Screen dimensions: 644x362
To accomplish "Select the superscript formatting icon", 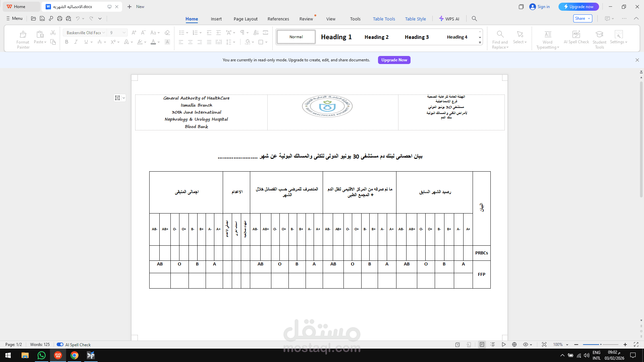I will pyautogui.click(x=113, y=42).
